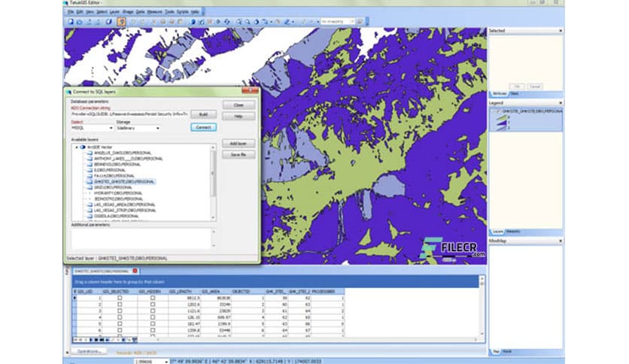Click the green legend swatch

[501, 117]
